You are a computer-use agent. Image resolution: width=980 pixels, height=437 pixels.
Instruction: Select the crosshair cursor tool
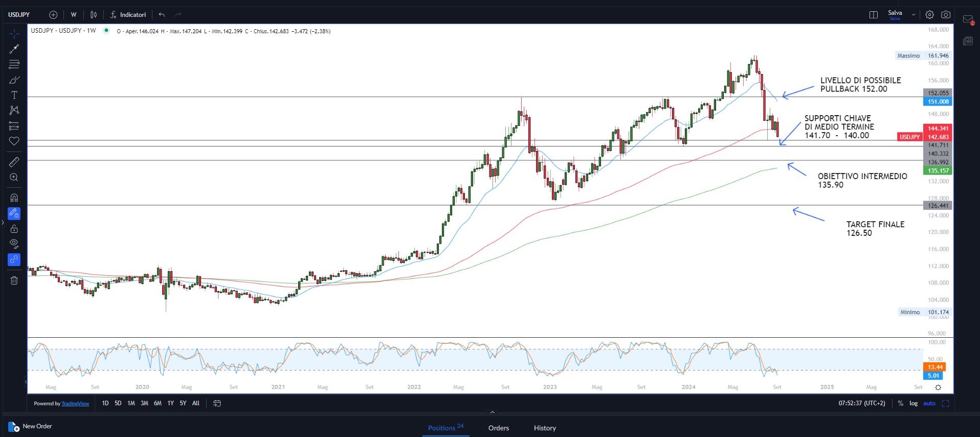(14, 34)
